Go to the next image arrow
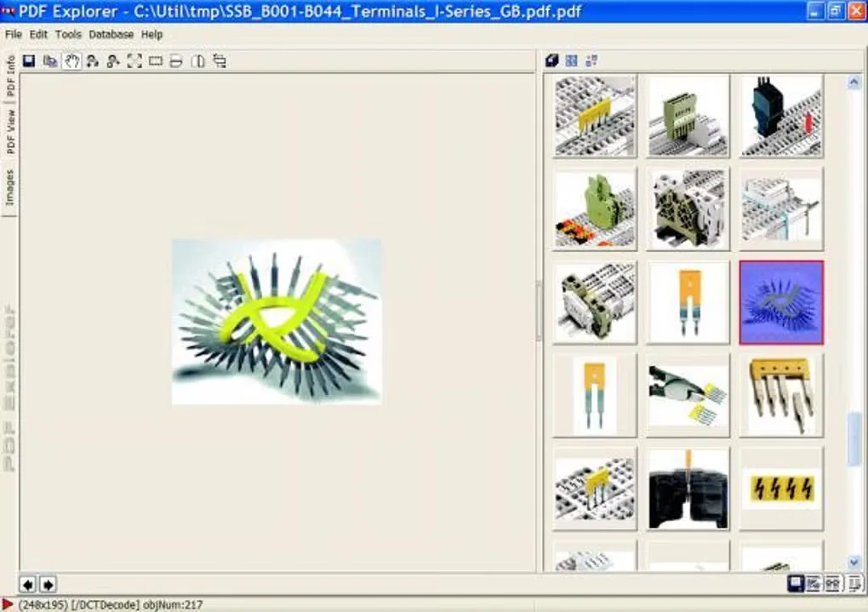Image resolution: width=868 pixels, height=612 pixels. (x=48, y=584)
